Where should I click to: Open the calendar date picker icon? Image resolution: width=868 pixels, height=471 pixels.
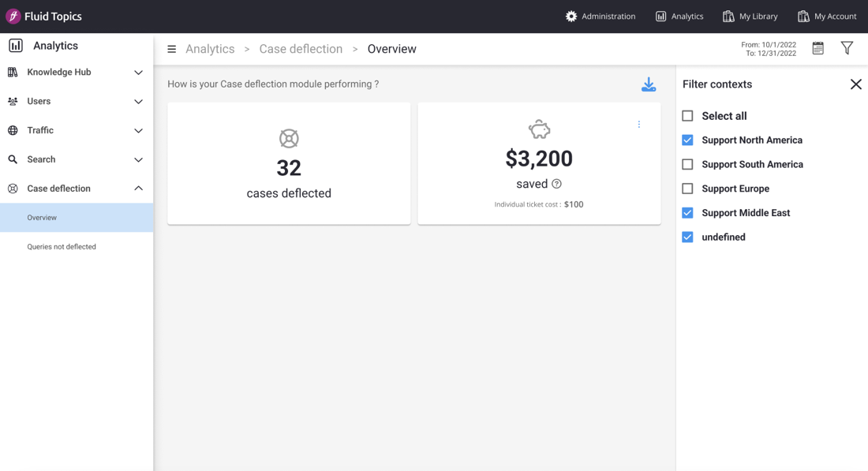click(817, 49)
